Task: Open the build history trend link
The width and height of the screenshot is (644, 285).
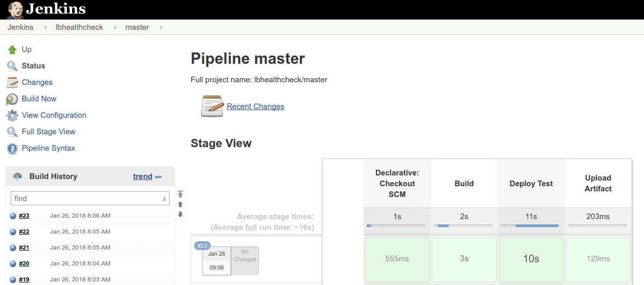Action: (143, 176)
